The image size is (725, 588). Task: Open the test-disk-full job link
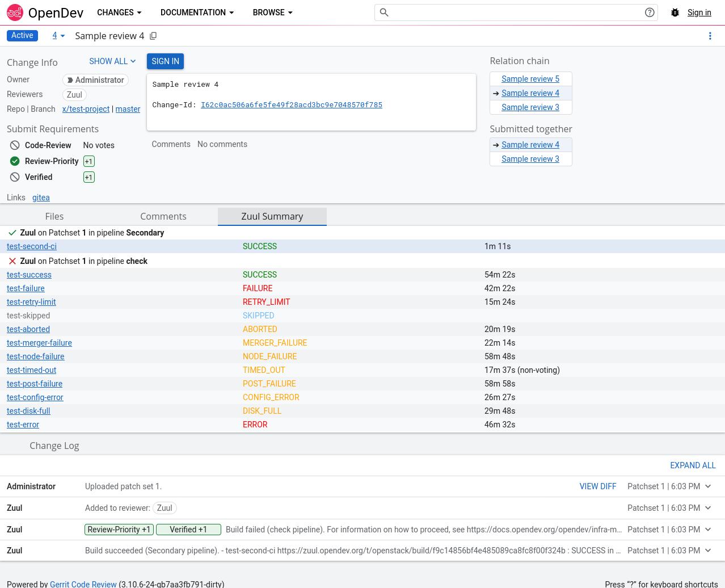point(28,411)
